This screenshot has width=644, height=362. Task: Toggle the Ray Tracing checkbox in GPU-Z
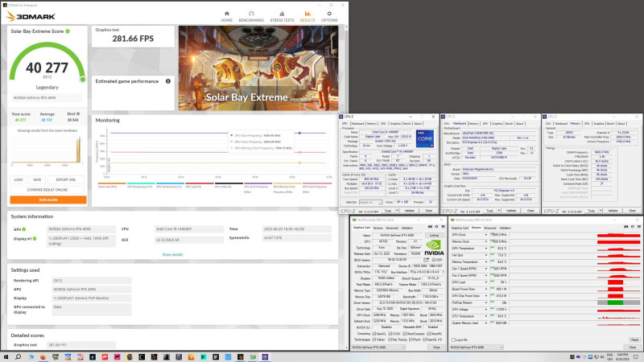click(390, 339)
